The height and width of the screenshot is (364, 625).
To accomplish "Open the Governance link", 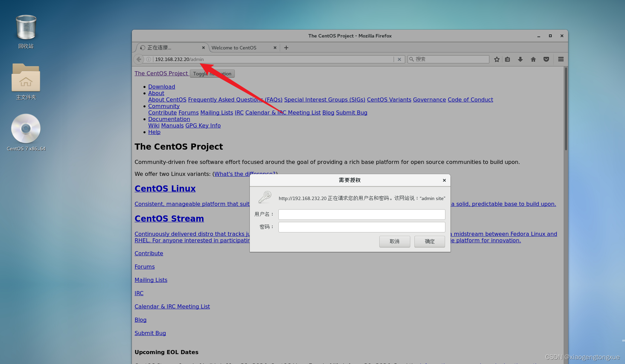I will tap(429, 100).
